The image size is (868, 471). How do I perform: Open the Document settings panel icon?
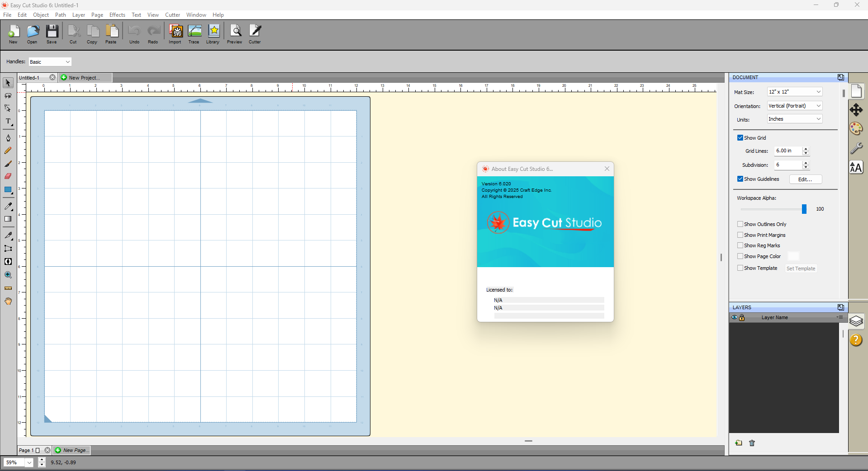tap(856, 91)
